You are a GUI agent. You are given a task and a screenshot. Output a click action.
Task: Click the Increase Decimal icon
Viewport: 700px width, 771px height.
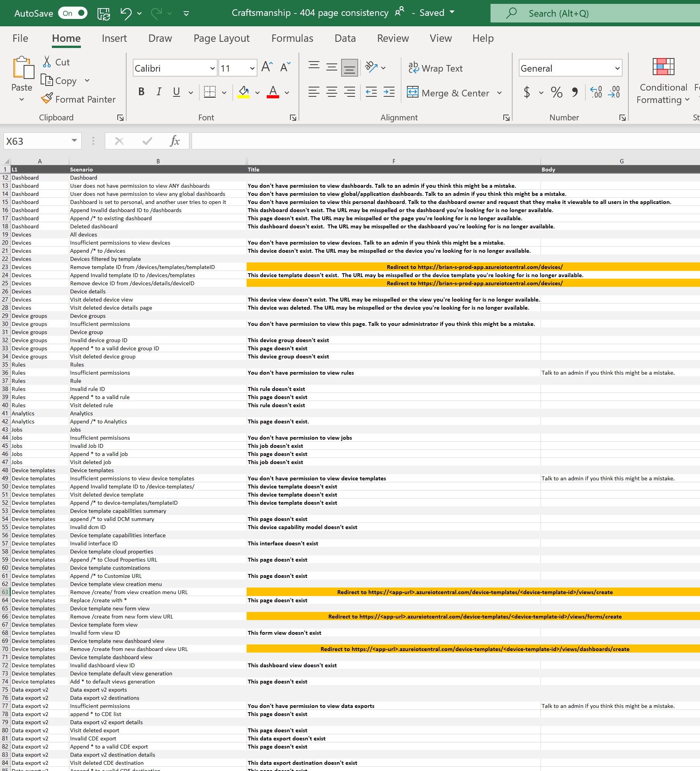pyautogui.click(x=596, y=93)
